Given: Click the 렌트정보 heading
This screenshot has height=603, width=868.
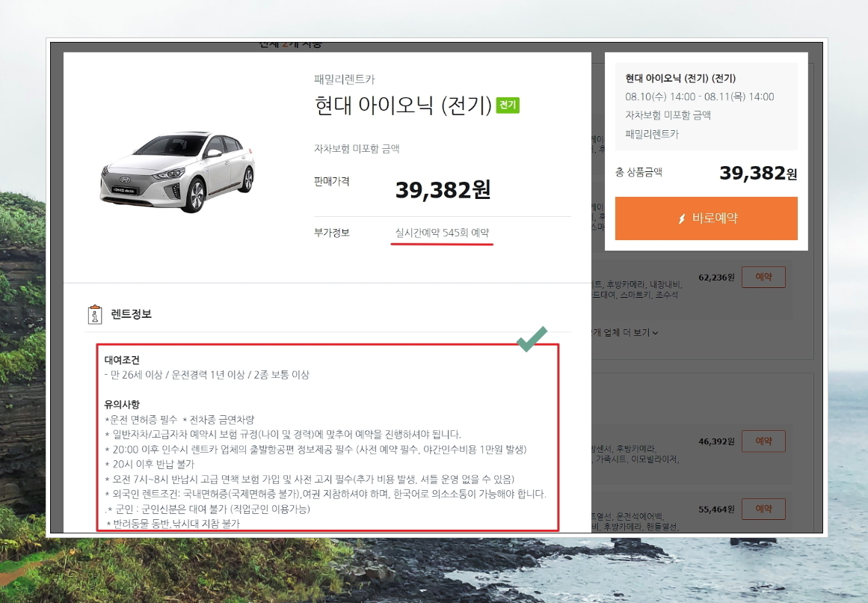Looking at the screenshot, I should (x=131, y=314).
